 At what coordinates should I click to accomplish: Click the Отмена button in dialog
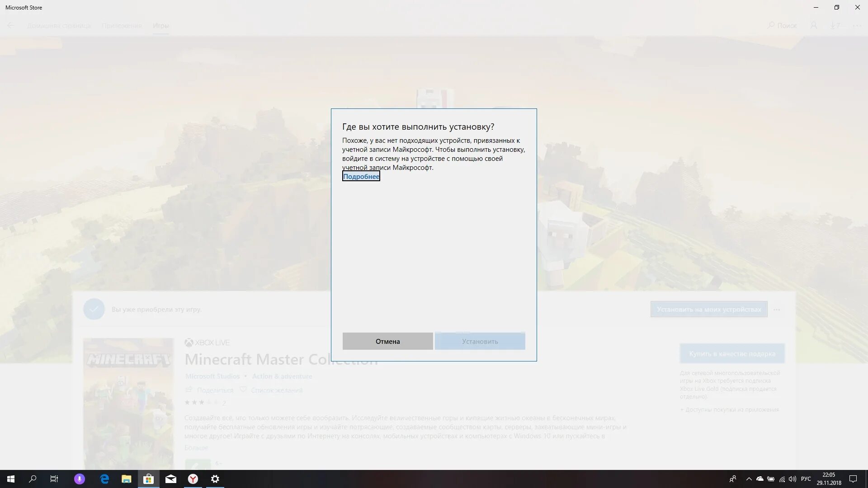(387, 341)
